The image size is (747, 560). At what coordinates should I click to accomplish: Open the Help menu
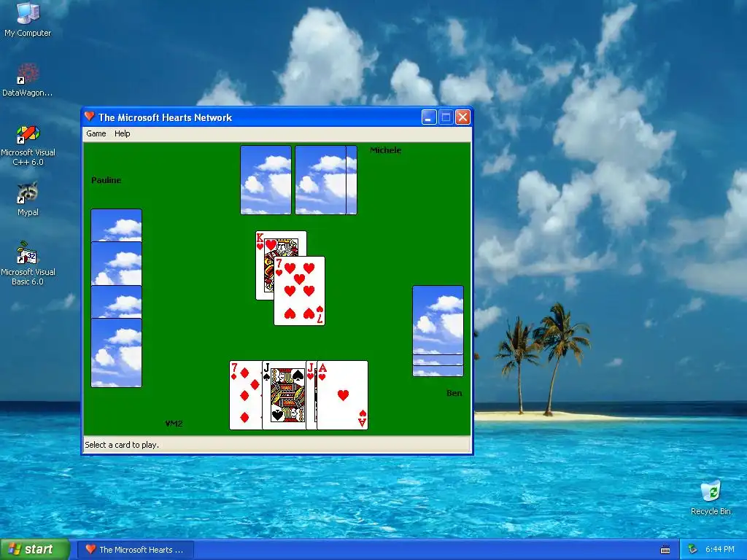[x=122, y=134]
